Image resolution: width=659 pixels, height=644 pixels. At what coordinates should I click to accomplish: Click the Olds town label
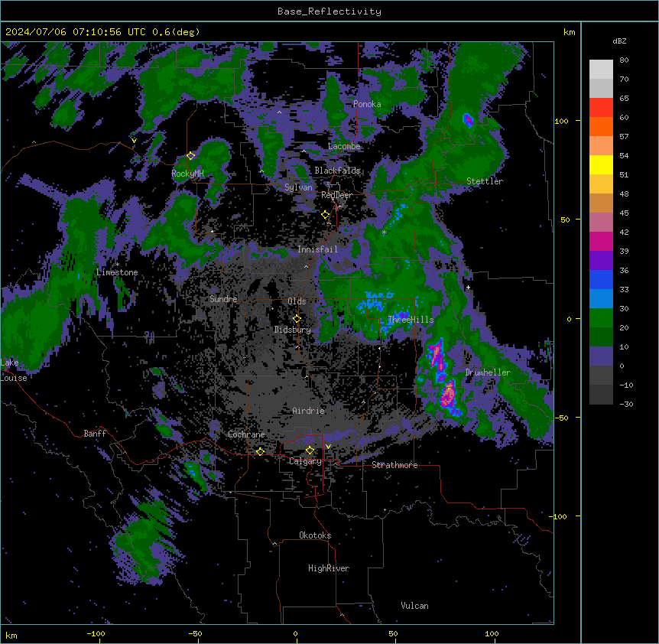pos(297,301)
